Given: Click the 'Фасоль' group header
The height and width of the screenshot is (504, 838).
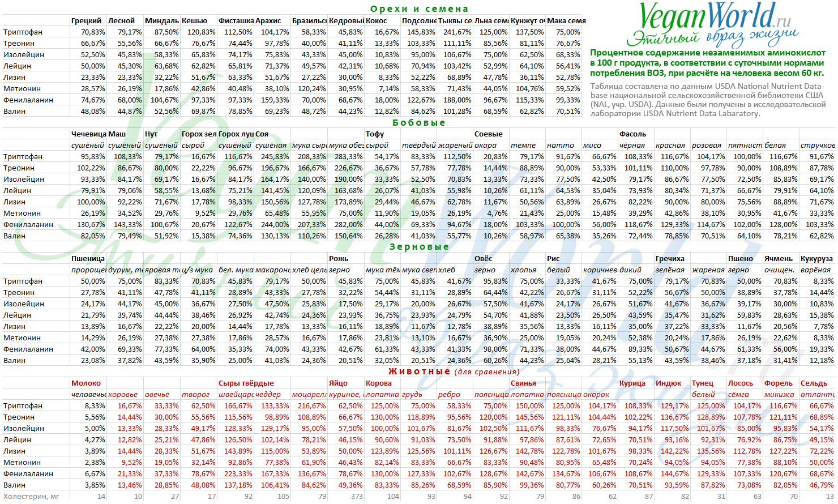Looking at the screenshot, I should [x=633, y=134].
